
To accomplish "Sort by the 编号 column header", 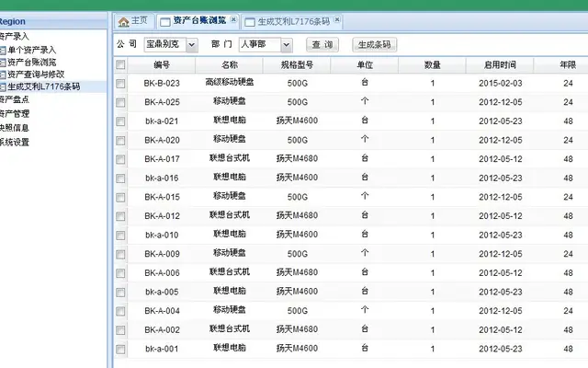I will (x=162, y=65).
